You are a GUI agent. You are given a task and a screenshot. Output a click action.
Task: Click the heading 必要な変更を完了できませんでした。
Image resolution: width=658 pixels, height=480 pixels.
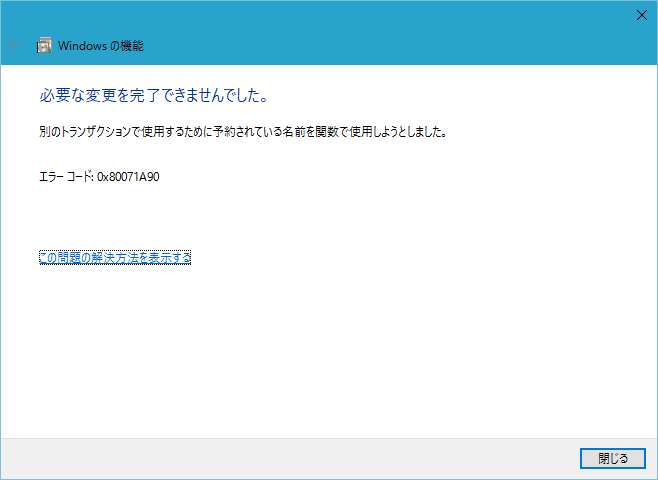(154, 96)
